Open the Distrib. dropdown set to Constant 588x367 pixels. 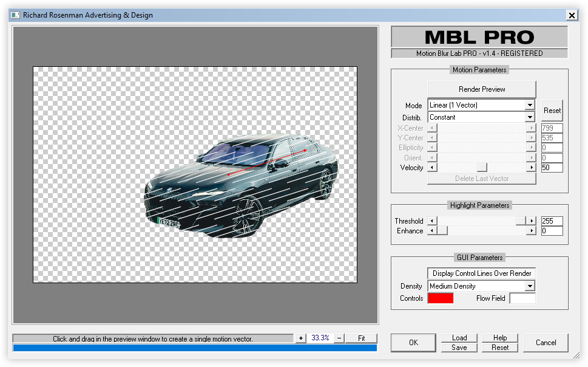point(481,117)
